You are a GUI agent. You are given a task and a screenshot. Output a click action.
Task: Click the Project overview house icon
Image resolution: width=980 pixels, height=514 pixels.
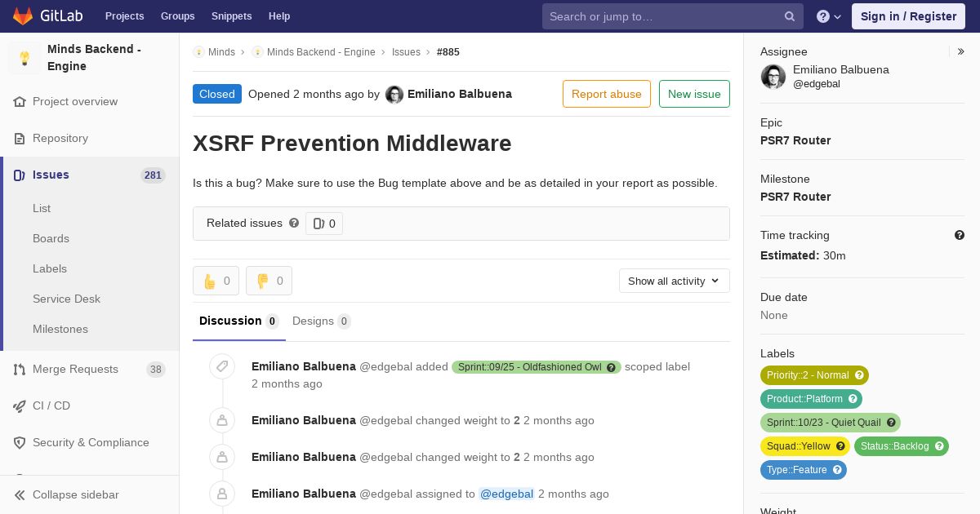[20, 102]
